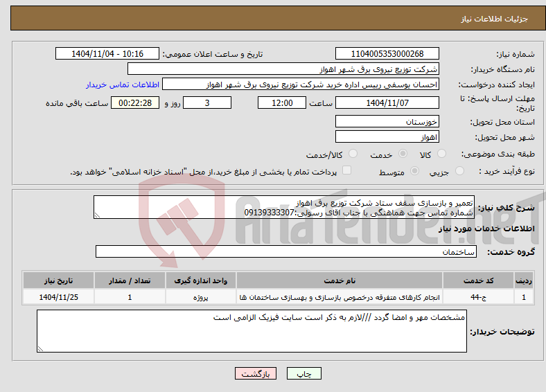Click the buyer notes text area
The width and height of the screenshot is (546, 392).
click(x=252, y=331)
